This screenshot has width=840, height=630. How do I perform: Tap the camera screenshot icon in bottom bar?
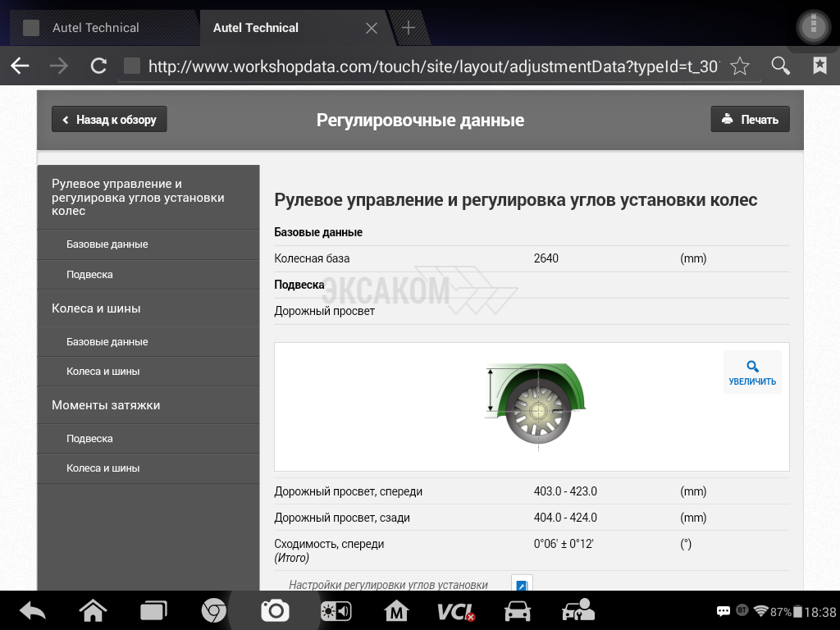[275, 611]
